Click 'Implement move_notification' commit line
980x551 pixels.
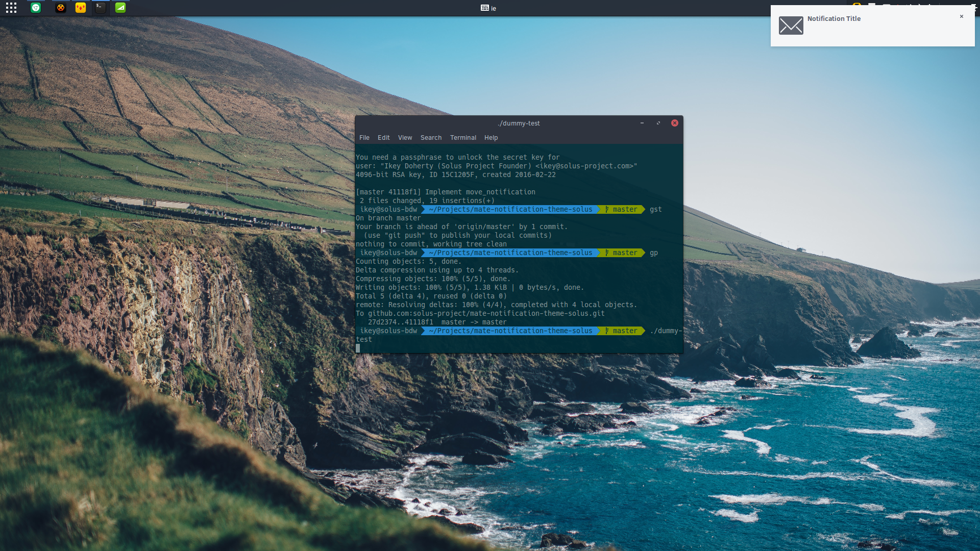(446, 192)
